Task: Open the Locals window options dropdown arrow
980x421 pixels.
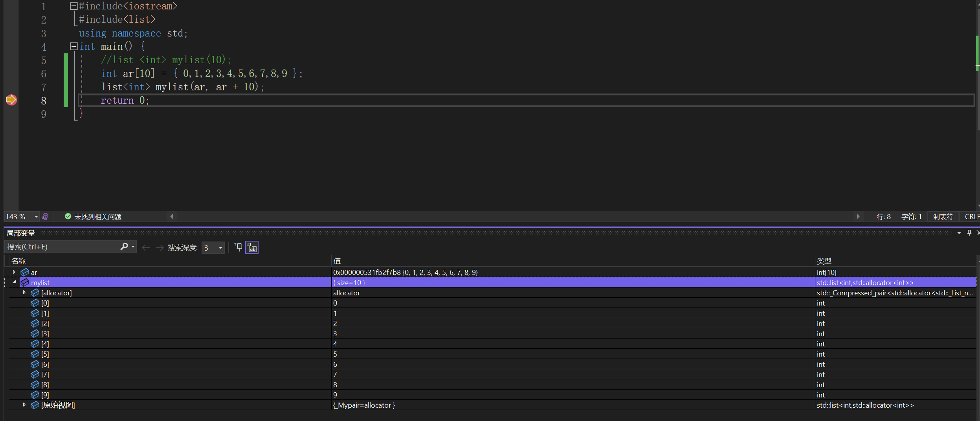Action: point(959,233)
